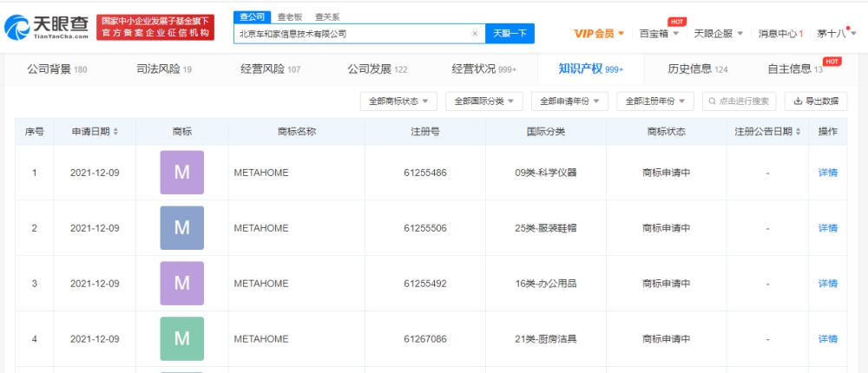868x373 pixels.
Task: Sort by application date arrows
Action: tap(115, 132)
